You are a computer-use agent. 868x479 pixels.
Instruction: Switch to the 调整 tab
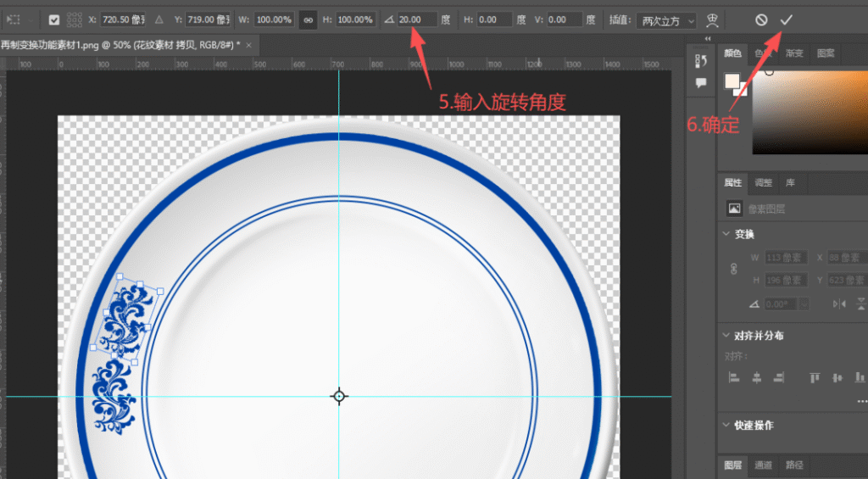764,183
